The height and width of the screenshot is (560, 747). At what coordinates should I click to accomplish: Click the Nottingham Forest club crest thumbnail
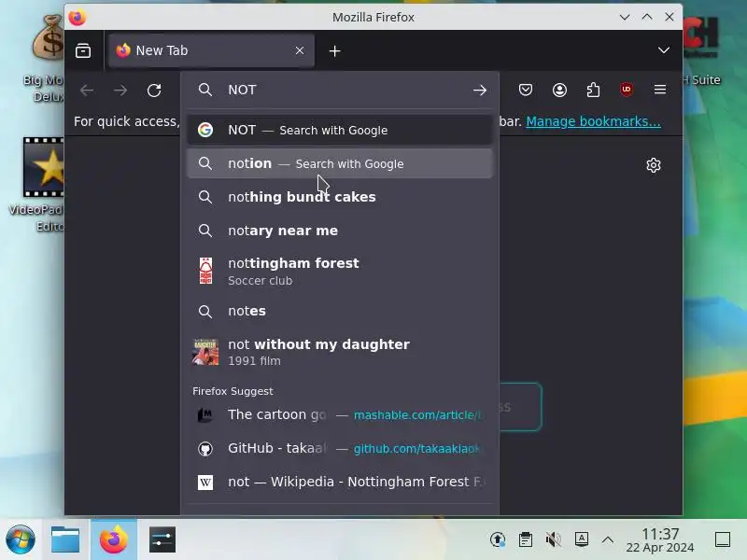click(205, 271)
